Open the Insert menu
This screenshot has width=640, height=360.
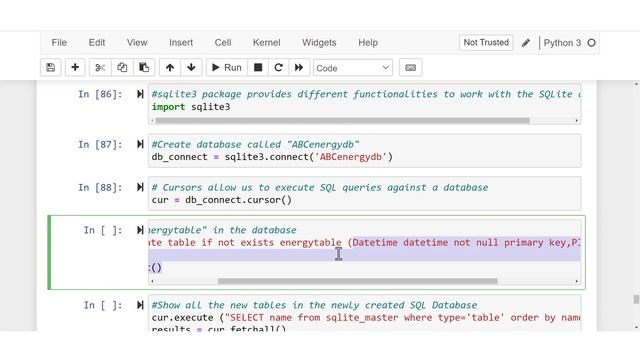coord(181,42)
